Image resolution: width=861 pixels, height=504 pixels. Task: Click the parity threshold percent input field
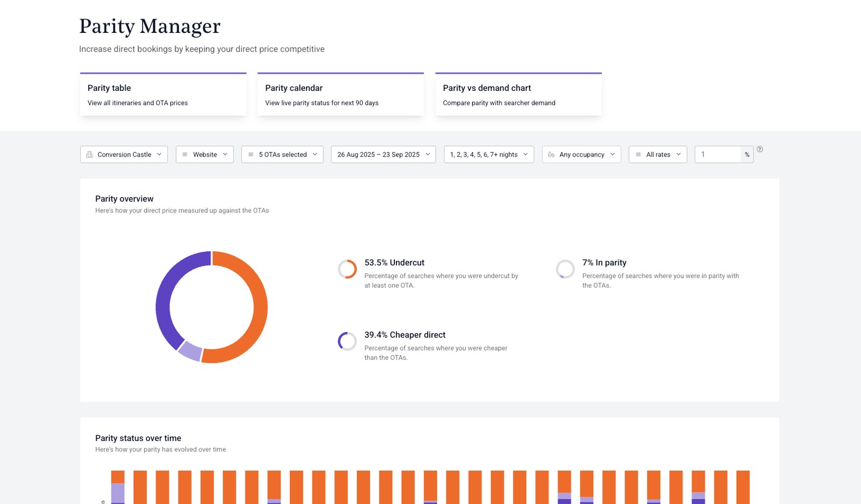[718, 154]
